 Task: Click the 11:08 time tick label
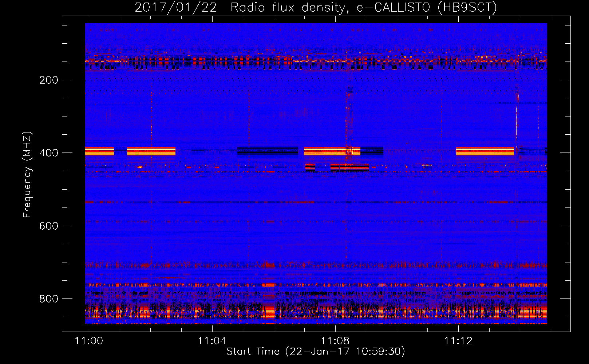[335, 341]
